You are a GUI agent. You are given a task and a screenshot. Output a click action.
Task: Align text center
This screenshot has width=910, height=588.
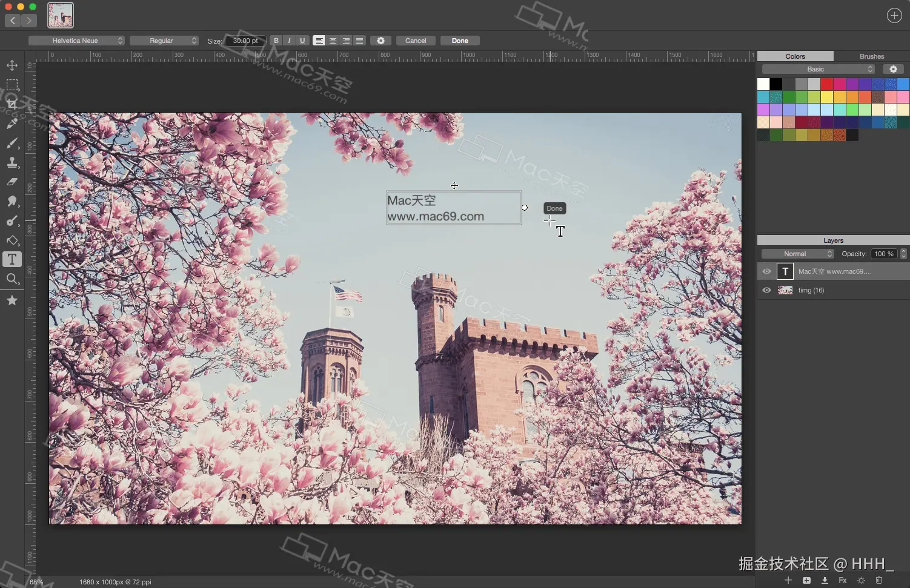[333, 41]
